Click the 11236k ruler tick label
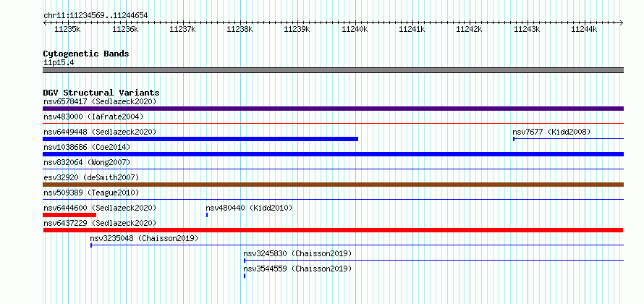The image size is (644, 304). (125, 30)
